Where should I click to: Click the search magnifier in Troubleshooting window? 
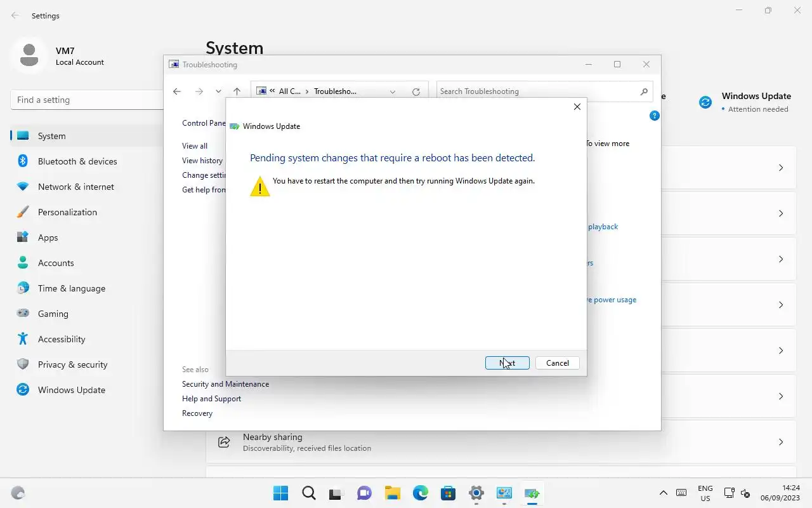coord(644,91)
